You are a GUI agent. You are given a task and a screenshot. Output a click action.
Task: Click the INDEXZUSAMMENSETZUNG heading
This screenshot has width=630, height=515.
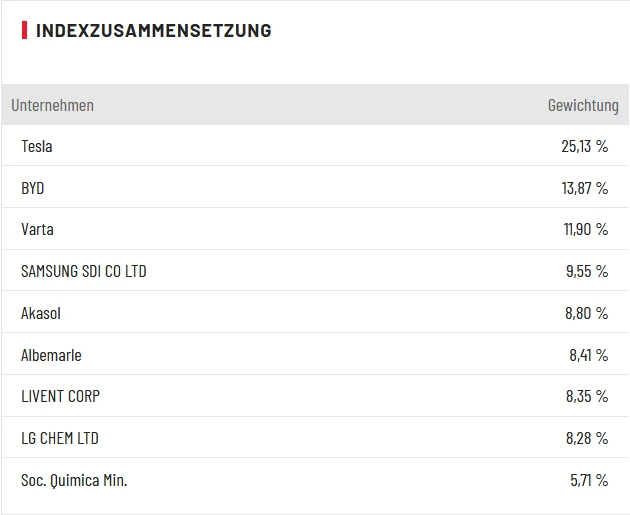pos(153,31)
